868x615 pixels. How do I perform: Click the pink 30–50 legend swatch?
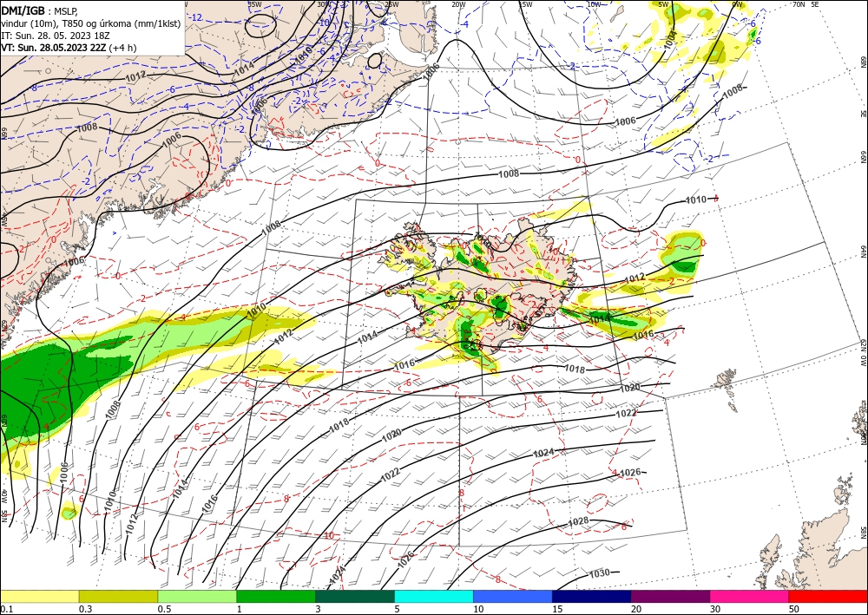pyautogui.click(x=750, y=596)
